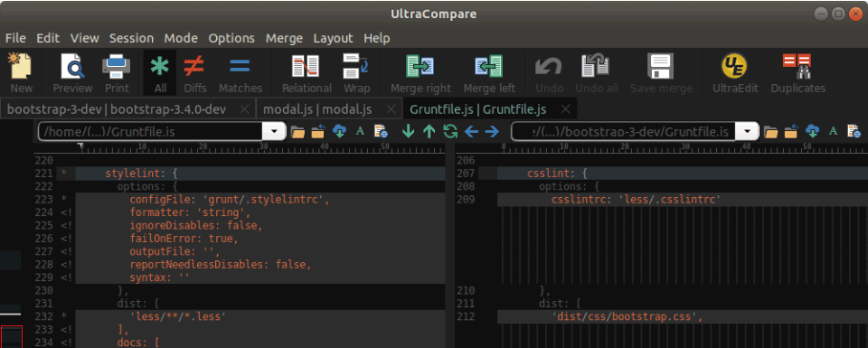Launch UltraEdit from the toolbar

(x=734, y=72)
